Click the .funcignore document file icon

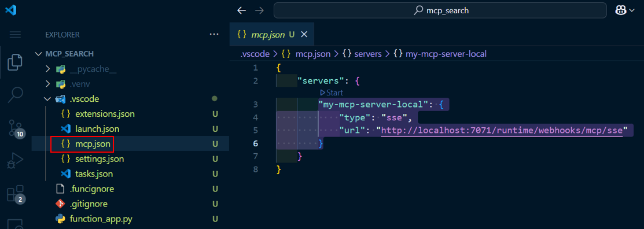(x=60, y=189)
